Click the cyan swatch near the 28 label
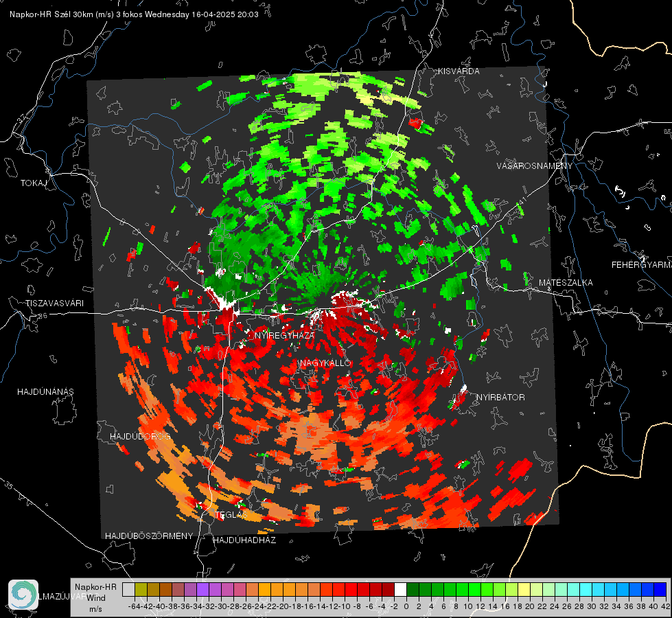This screenshot has width=672, height=618. tap(586, 590)
